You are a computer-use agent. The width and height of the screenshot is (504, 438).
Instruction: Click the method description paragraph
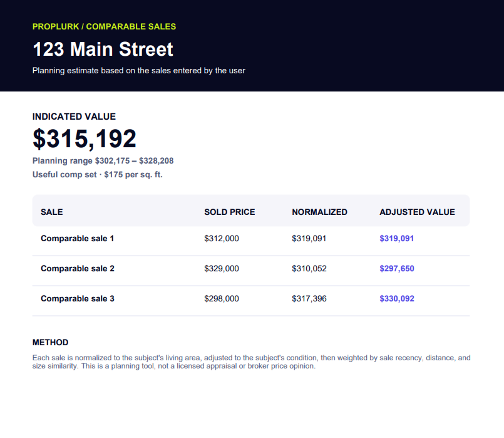click(251, 362)
